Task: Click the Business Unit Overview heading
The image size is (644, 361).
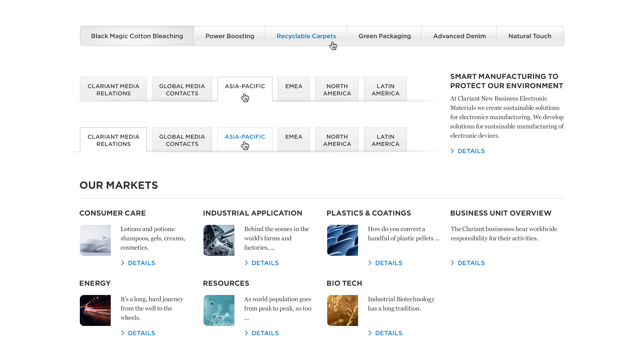Action: [501, 213]
